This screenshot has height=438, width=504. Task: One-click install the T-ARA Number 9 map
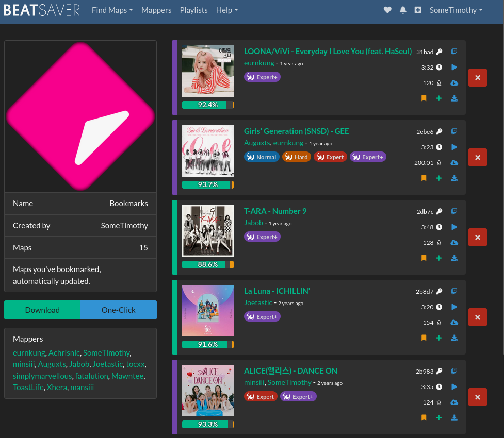click(454, 243)
